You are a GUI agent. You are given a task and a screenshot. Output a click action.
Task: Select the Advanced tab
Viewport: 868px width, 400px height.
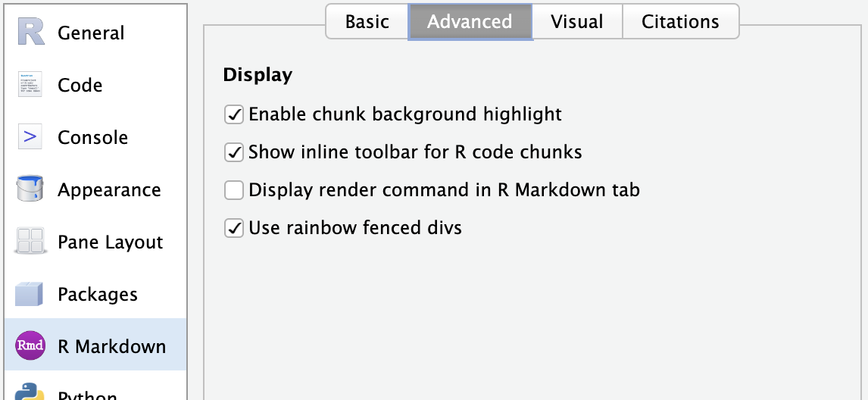[470, 22]
